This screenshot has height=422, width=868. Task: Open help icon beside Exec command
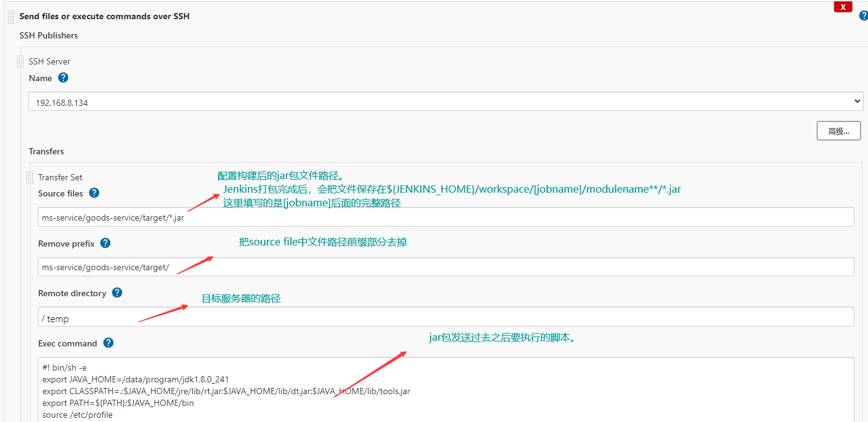tap(108, 343)
